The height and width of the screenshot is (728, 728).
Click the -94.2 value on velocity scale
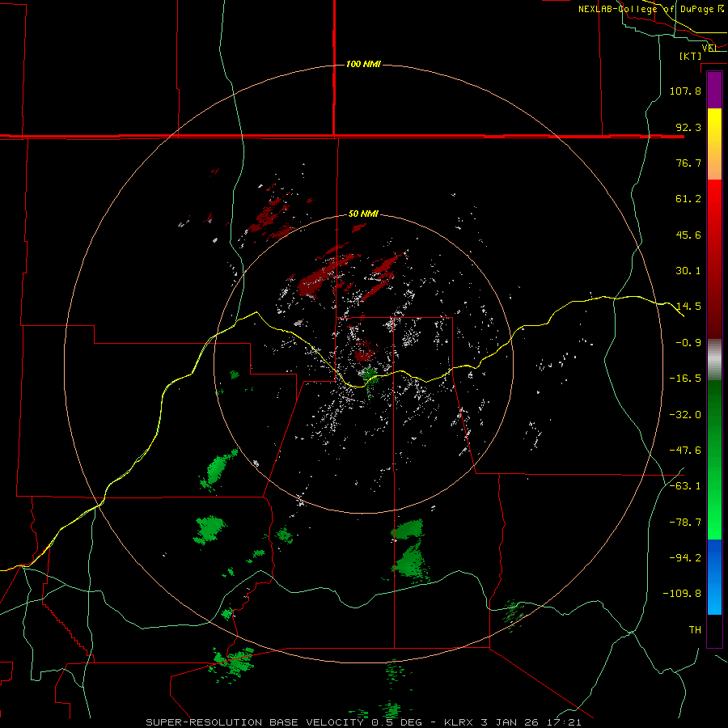685,557
